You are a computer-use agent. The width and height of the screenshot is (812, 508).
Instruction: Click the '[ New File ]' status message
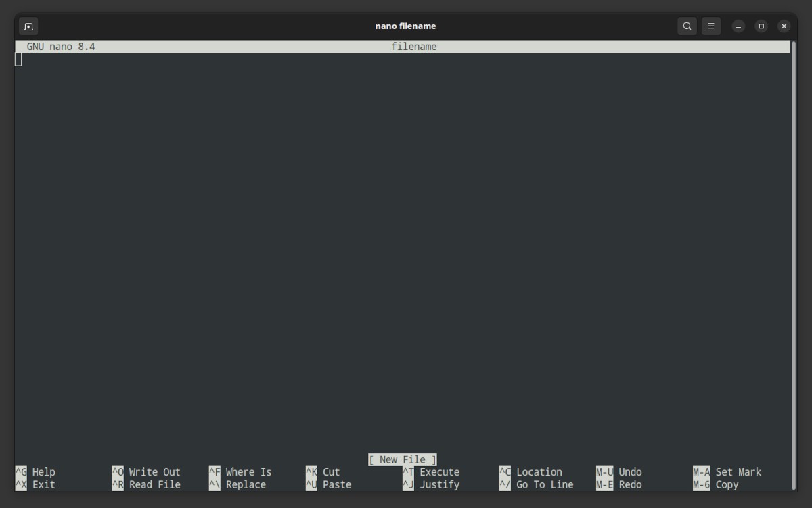pyautogui.click(x=403, y=459)
